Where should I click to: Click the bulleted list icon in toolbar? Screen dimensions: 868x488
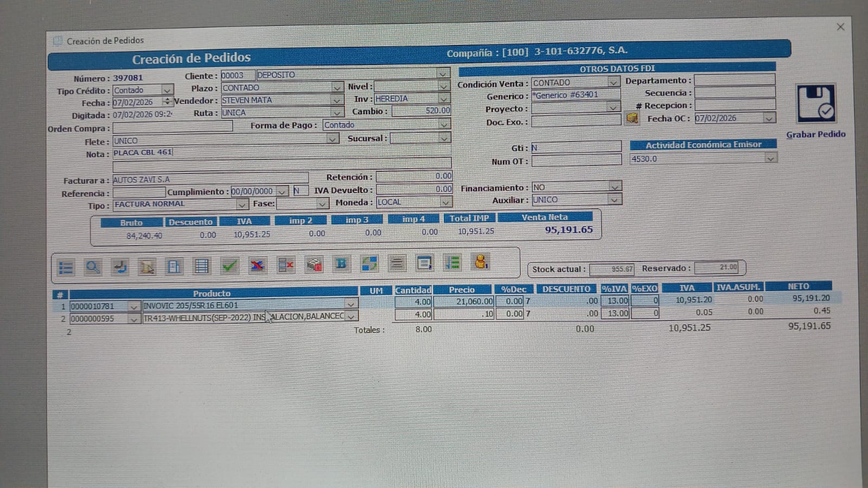pos(66,267)
